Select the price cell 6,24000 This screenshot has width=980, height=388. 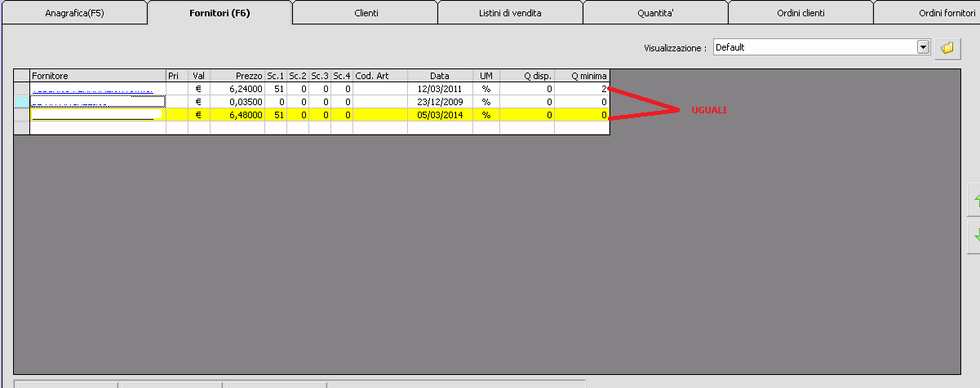pyautogui.click(x=237, y=89)
